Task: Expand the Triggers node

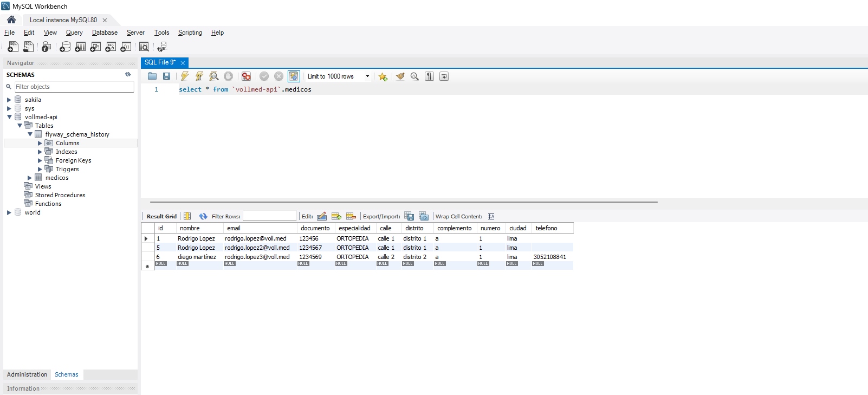Action: point(40,169)
